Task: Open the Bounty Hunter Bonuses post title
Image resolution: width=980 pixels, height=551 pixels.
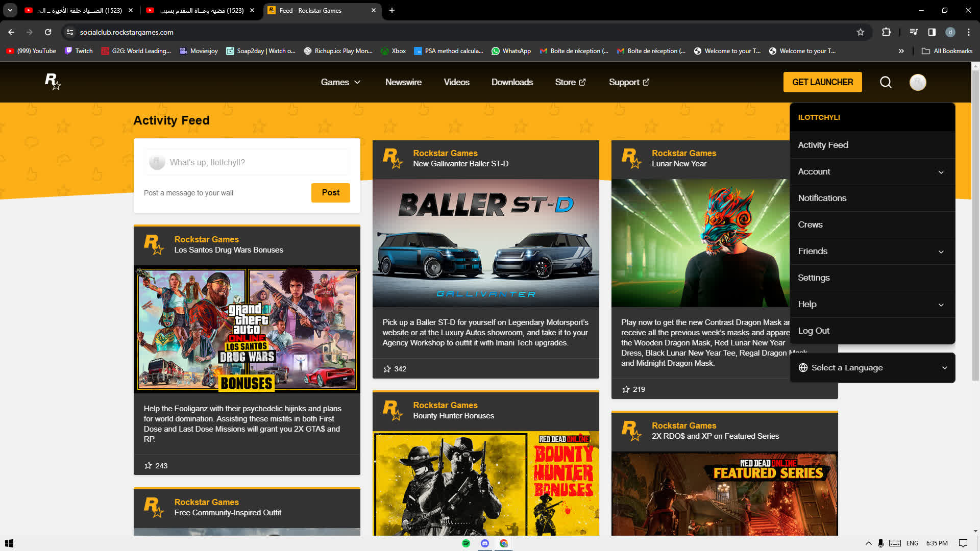Action: 453,416
